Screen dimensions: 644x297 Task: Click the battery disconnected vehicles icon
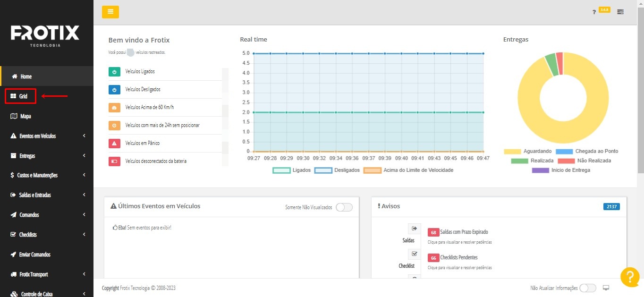(x=114, y=161)
